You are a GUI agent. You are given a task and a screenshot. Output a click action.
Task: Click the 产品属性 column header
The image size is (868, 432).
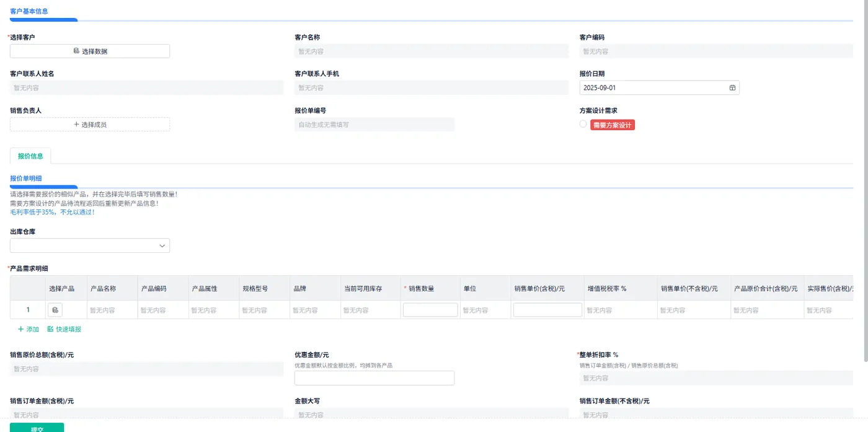pyautogui.click(x=214, y=289)
